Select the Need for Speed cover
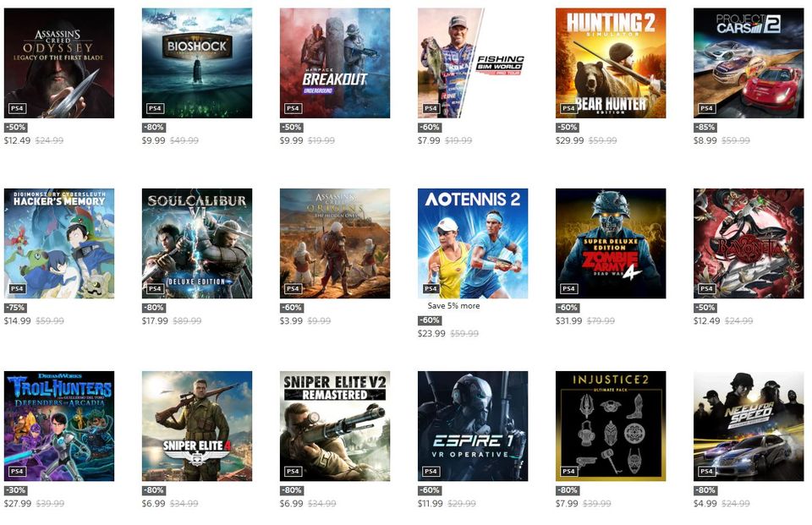812x525 pixels. click(749, 426)
